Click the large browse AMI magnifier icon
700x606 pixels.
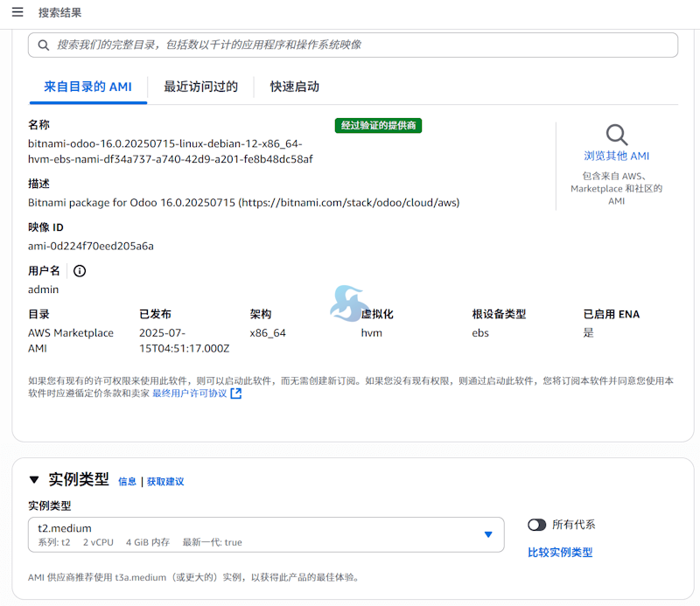pyautogui.click(x=617, y=135)
